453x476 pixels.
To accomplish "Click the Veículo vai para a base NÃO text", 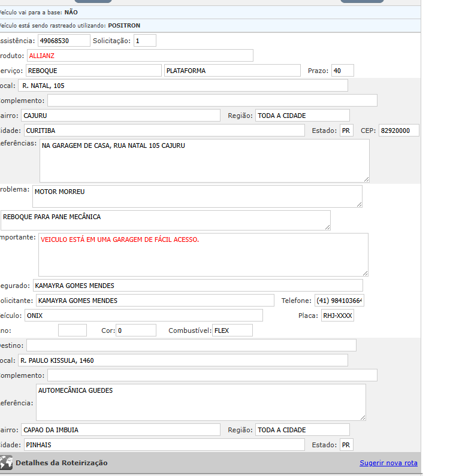I will (38, 13).
